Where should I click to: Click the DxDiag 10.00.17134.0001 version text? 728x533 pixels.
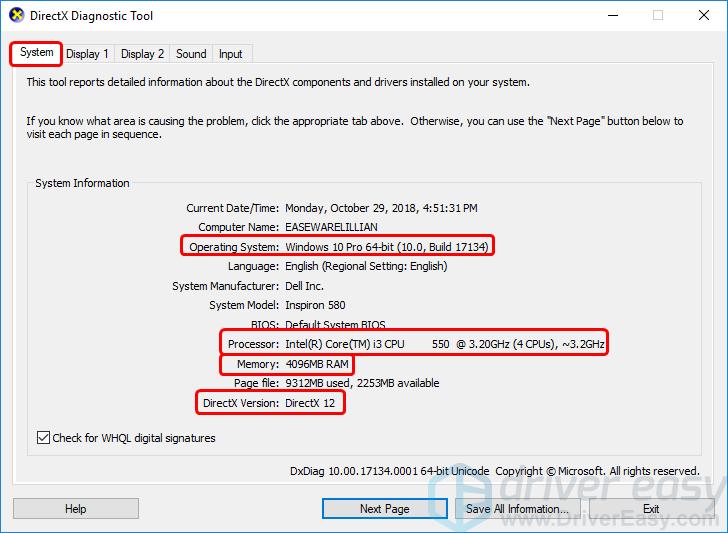(x=390, y=471)
